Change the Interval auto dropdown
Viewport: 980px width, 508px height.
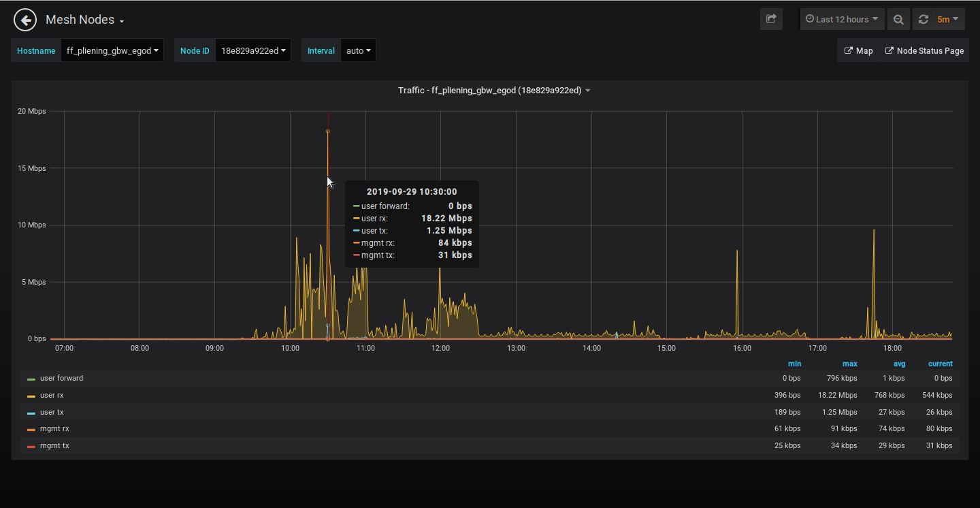click(358, 50)
